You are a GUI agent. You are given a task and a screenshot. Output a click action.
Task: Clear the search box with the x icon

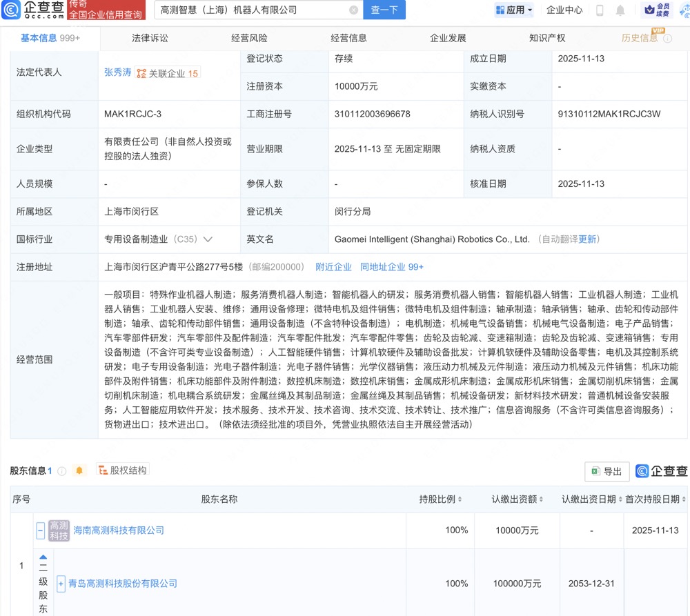354,10
